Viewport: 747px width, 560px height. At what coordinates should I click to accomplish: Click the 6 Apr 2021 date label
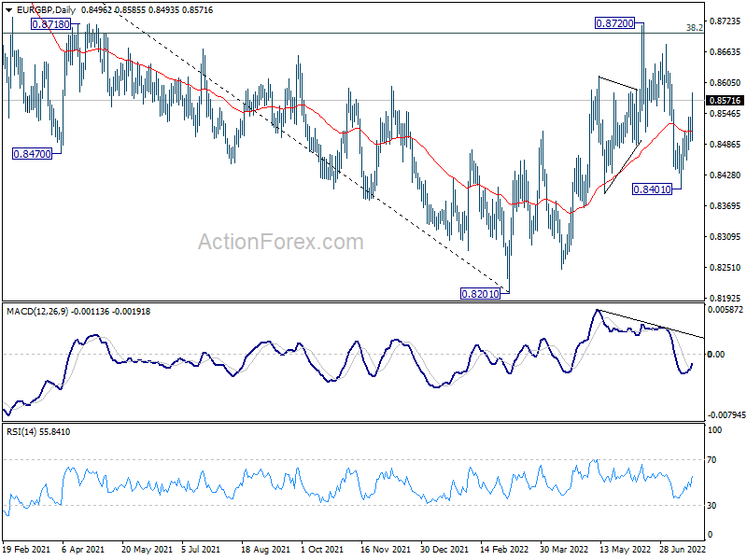[x=83, y=550]
